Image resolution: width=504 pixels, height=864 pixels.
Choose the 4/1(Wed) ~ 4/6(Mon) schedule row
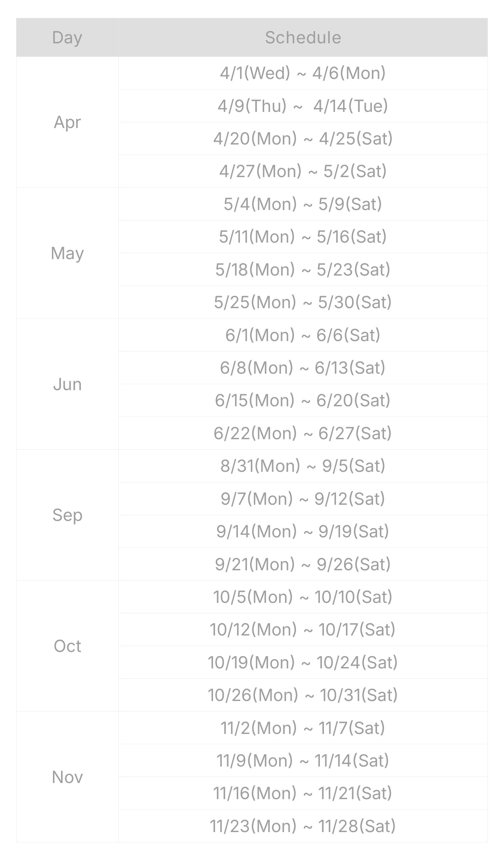(303, 73)
